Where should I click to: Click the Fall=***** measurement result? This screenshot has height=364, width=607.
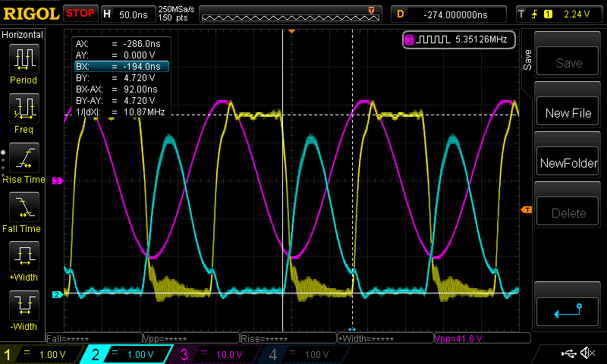click(x=94, y=338)
